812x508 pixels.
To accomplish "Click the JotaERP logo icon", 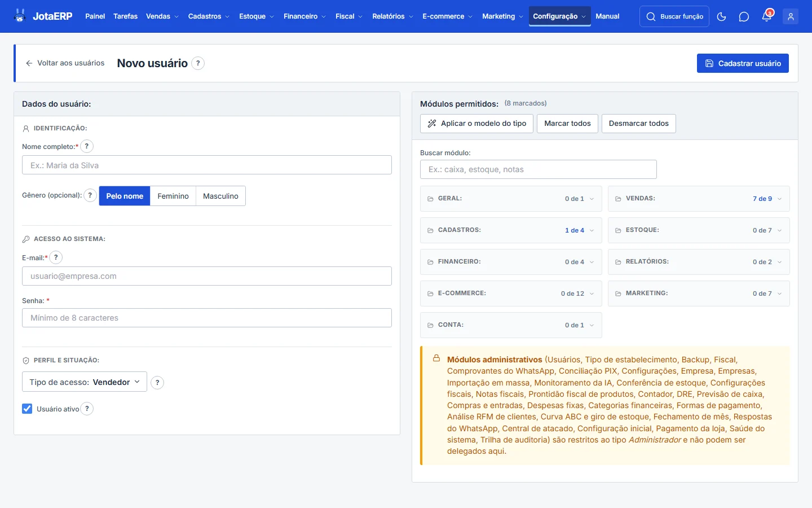I will [20, 16].
